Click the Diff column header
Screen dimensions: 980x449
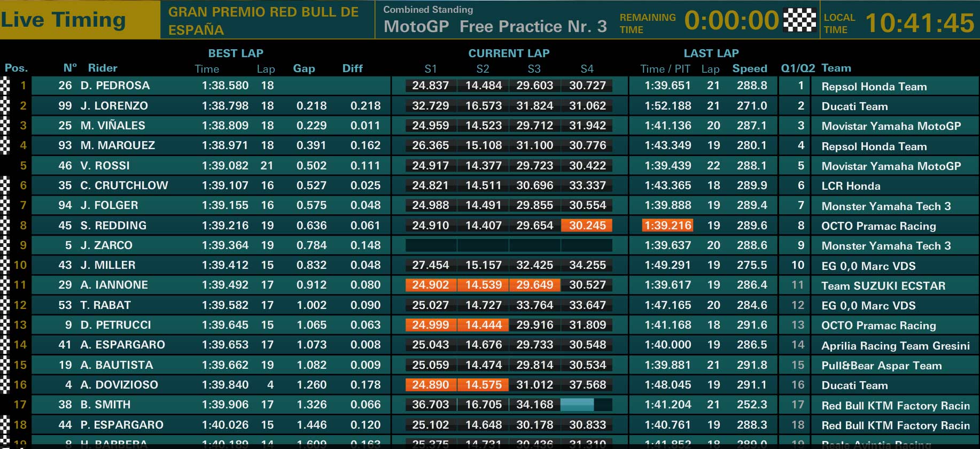pos(352,68)
